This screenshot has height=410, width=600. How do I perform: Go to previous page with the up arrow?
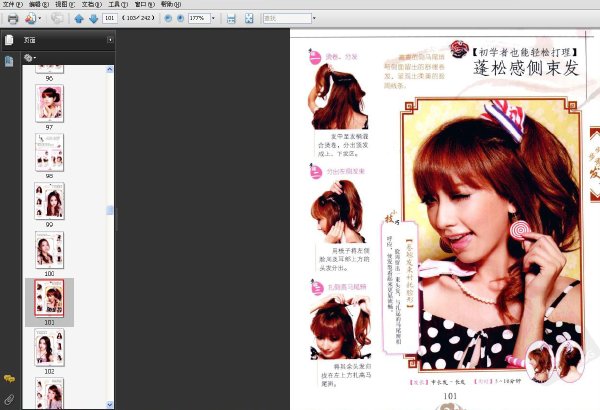[79, 18]
